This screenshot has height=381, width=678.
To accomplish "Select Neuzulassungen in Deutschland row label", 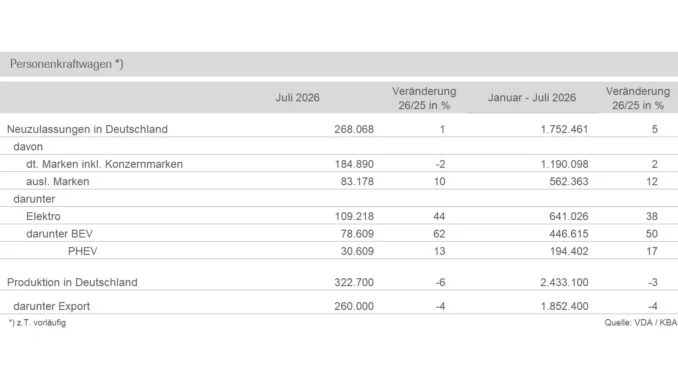I will point(87,129).
